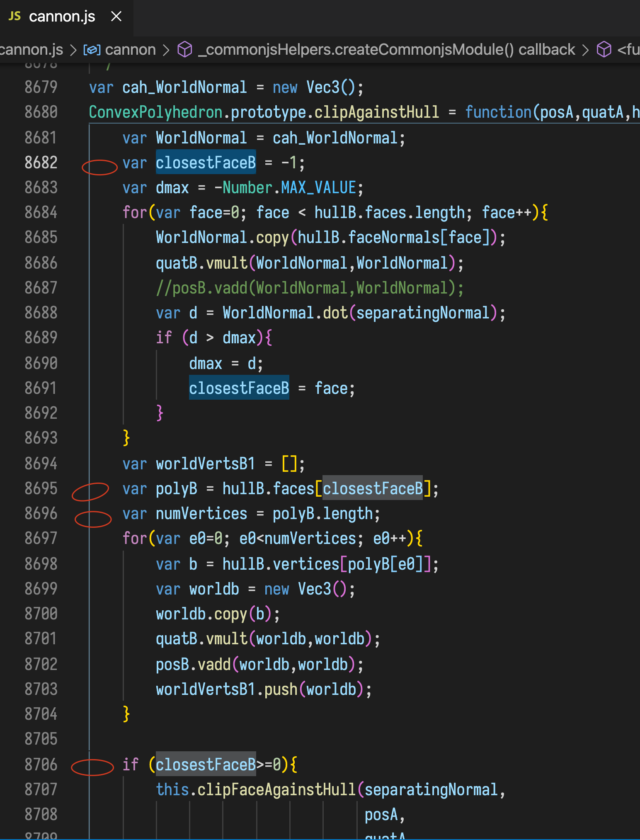Click the closing brace on line 8704

(126, 714)
